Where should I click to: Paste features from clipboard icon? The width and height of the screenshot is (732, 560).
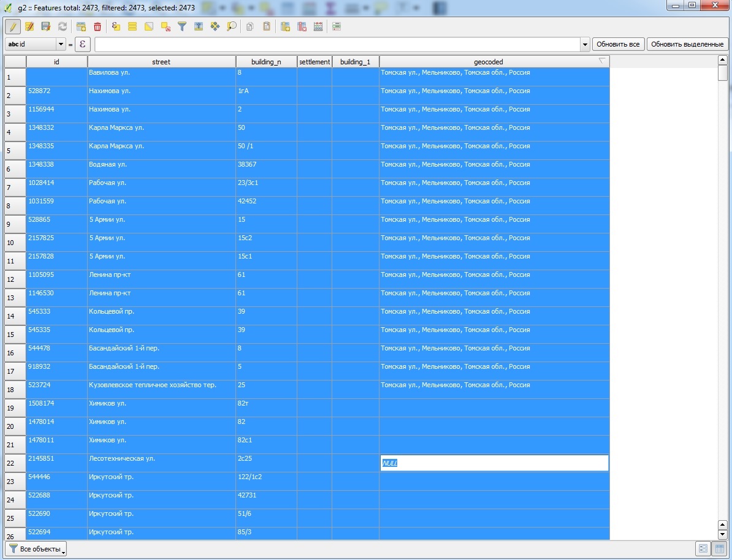click(267, 26)
